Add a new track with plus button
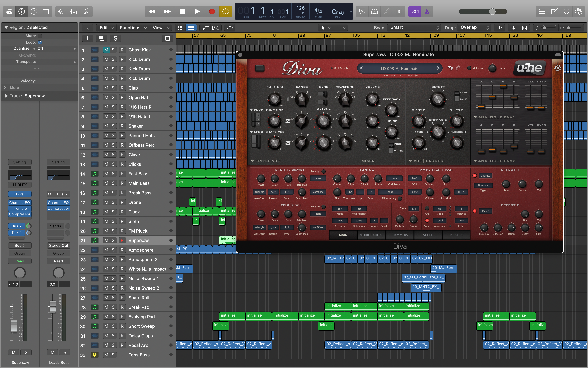The width and height of the screenshot is (588, 368). point(88,38)
